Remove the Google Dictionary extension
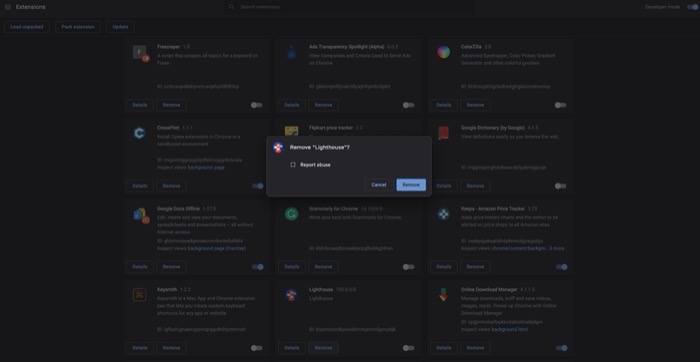Screen dimensions: 700x362 coord(475,186)
